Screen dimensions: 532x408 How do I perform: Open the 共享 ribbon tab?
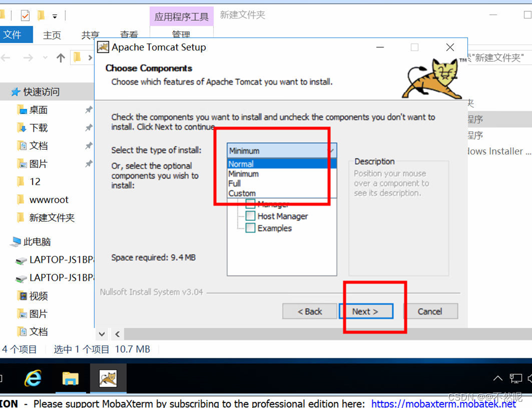tap(90, 35)
